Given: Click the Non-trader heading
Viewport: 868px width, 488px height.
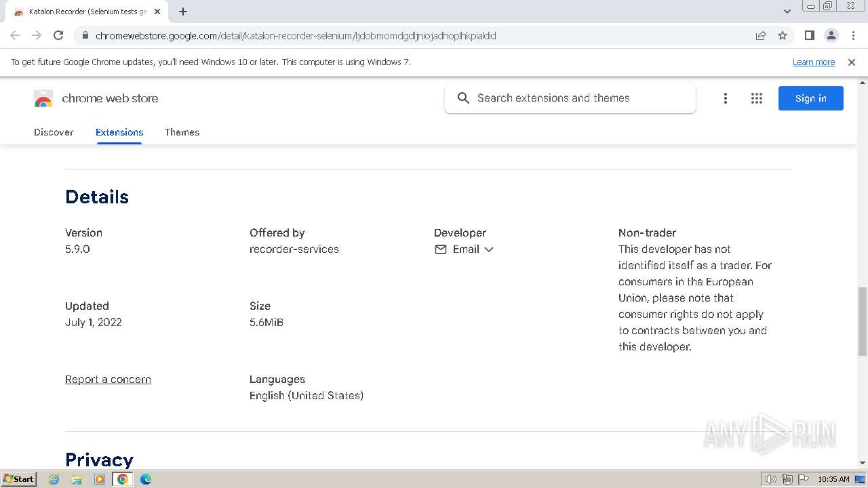Looking at the screenshot, I should 647,233.
